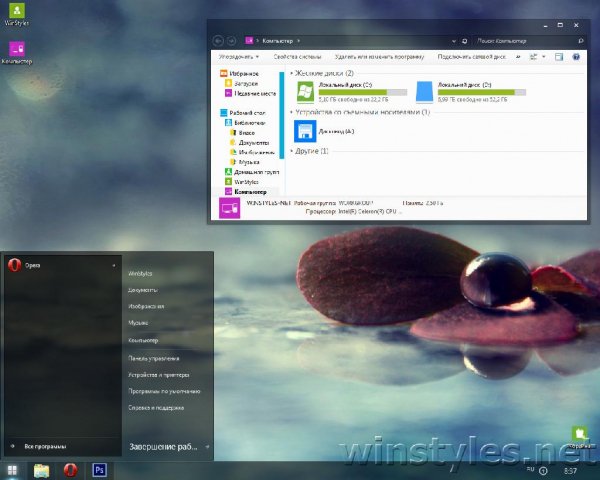The image size is (600, 480).
Task: Open Программы по умолчанию in Start menu
Action: 164,392
